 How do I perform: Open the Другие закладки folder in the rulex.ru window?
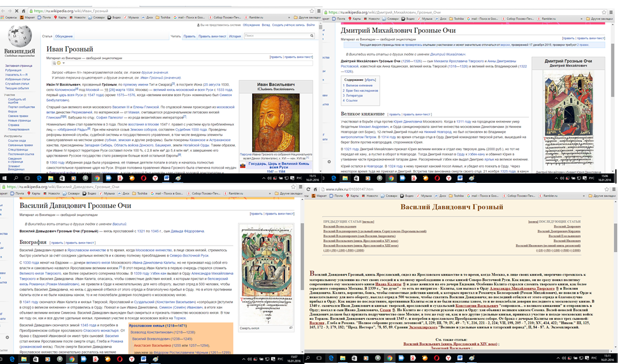602,196
